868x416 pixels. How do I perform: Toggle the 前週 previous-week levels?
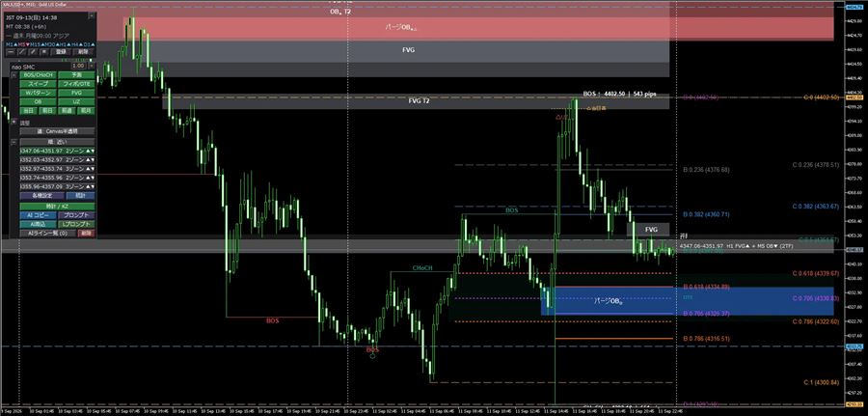67,111
